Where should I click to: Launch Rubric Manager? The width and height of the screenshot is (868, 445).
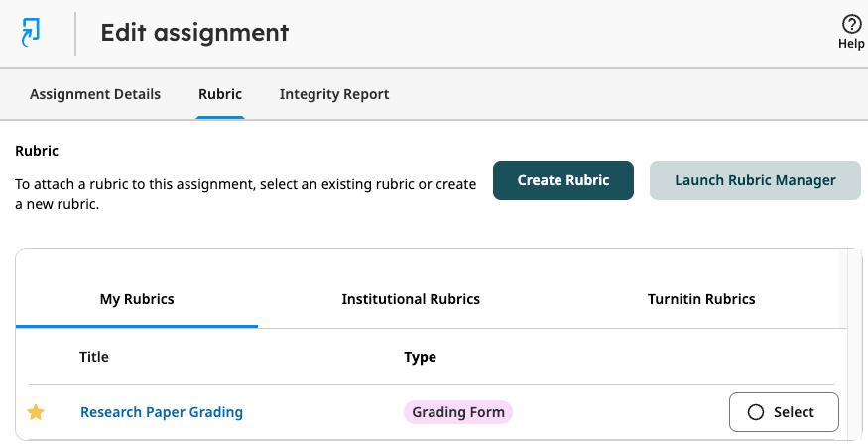point(755,180)
